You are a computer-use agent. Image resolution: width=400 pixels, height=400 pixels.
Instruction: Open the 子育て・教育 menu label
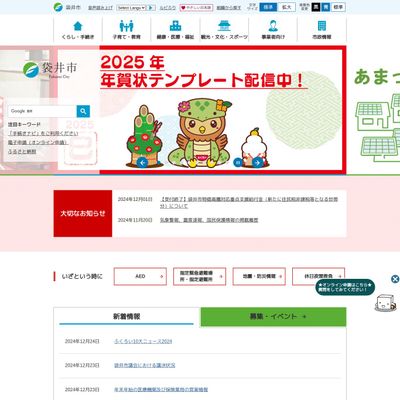coord(126,37)
